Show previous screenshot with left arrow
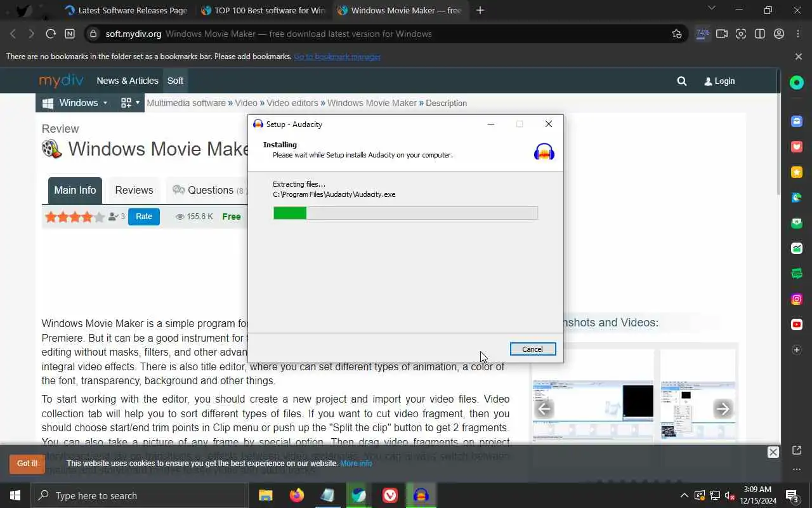The image size is (812, 508). [x=544, y=409]
